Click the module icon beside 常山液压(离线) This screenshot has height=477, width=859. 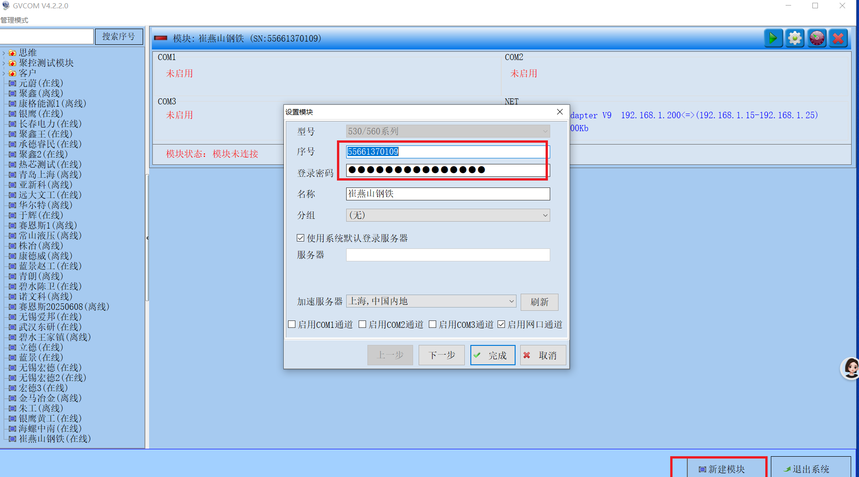click(x=12, y=235)
